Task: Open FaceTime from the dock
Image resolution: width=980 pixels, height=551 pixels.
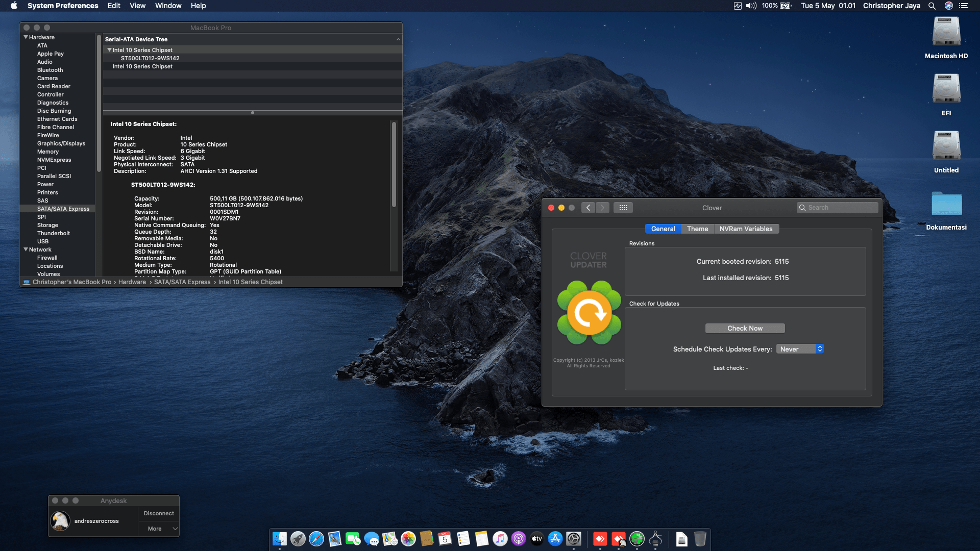Action: 353,539
